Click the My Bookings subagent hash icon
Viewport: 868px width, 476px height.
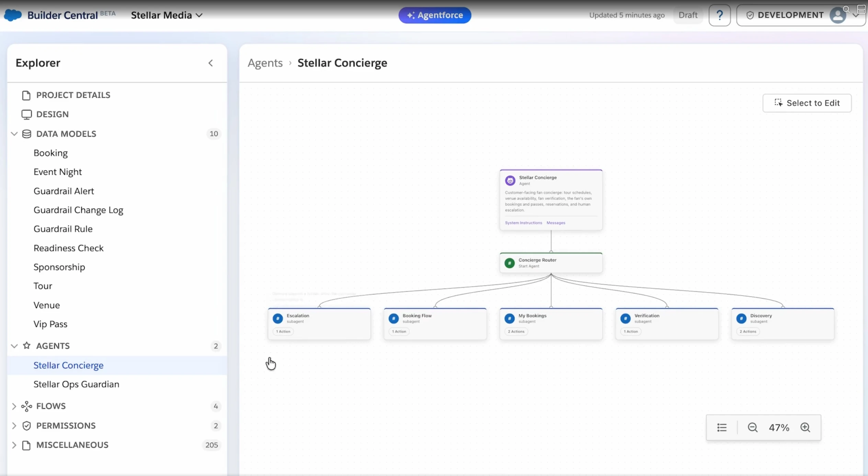pyautogui.click(x=510, y=318)
